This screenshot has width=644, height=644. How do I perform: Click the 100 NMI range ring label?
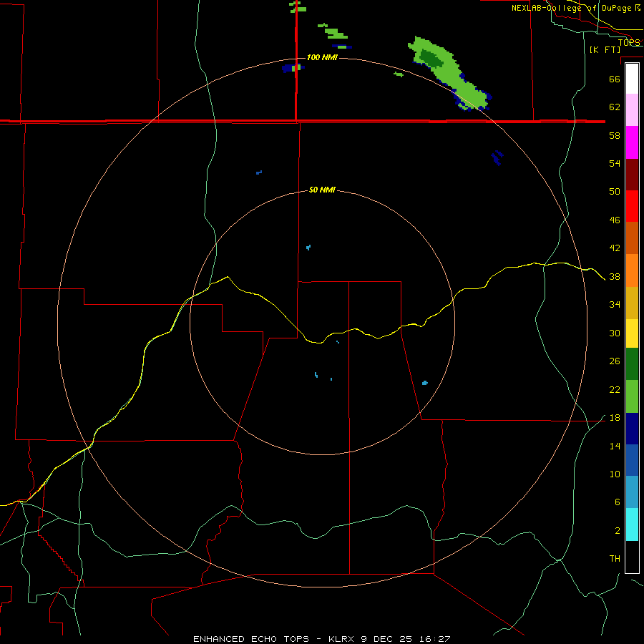coord(322,57)
